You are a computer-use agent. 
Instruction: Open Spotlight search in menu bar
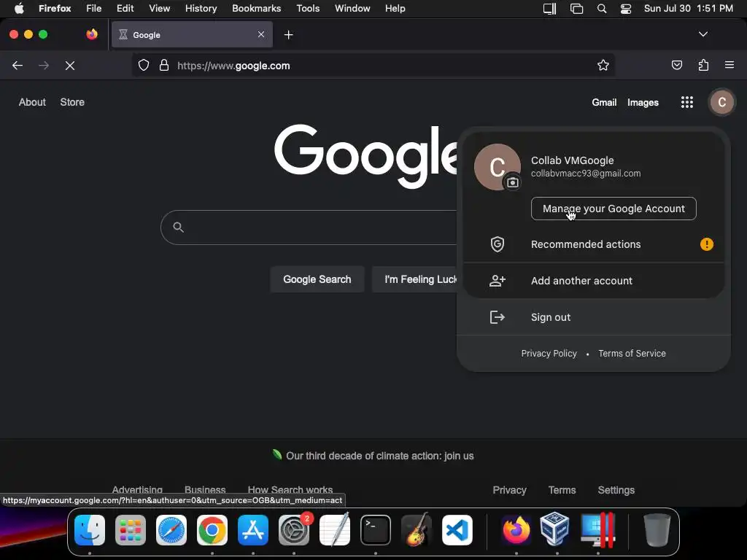tap(602, 9)
